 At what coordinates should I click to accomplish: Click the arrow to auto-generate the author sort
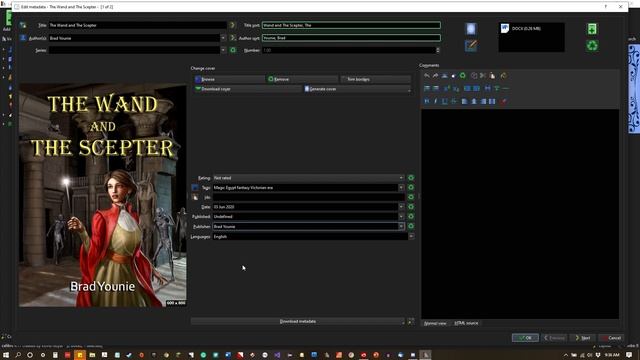tap(233, 38)
